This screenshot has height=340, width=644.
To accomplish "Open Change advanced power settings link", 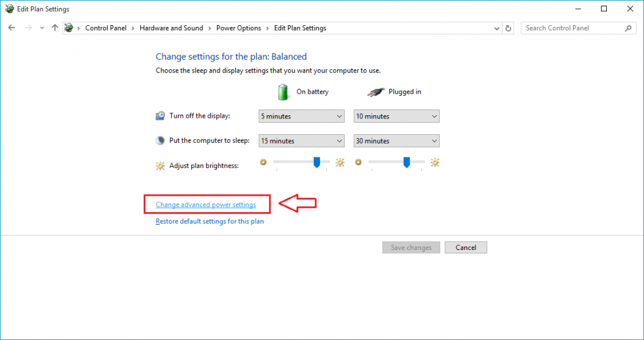I will pyautogui.click(x=206, y=205).
